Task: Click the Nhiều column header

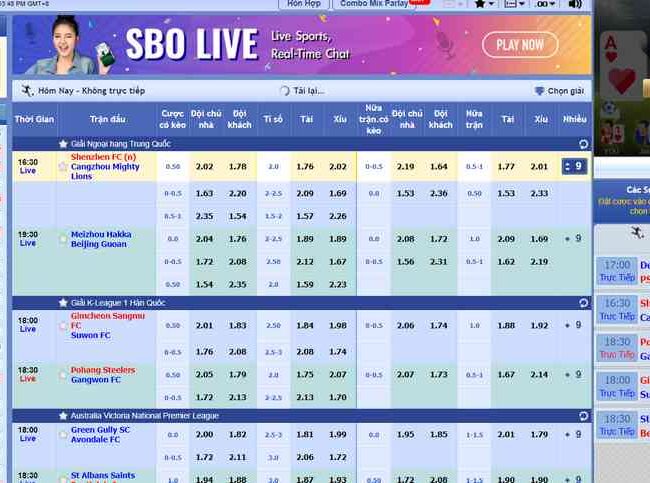Action: [x=575, y=119]
